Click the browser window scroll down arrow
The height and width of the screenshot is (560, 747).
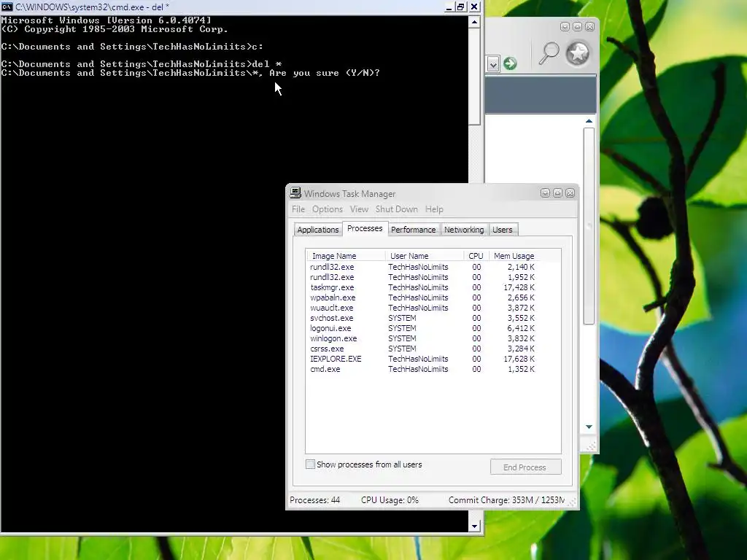pos(589,427)
